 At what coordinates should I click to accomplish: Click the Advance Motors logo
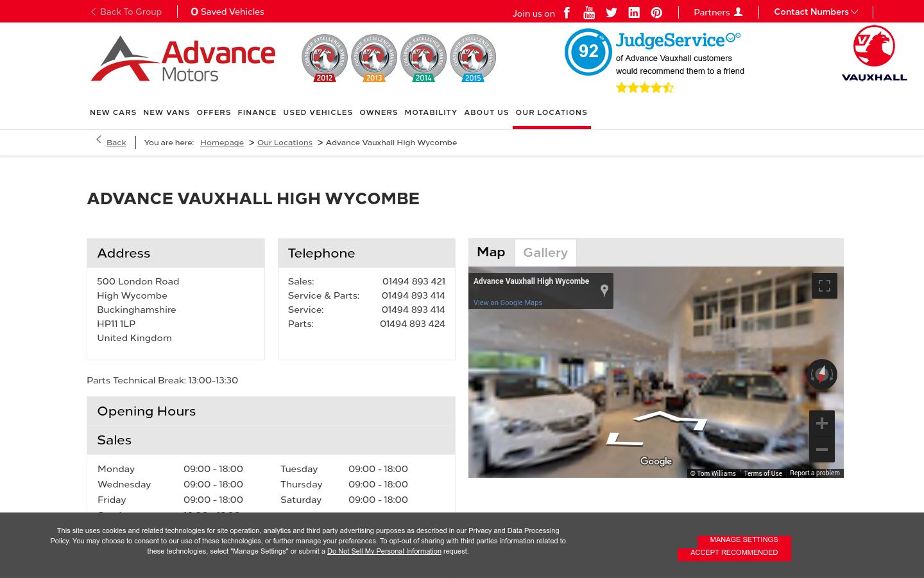[x=183, y=59]
